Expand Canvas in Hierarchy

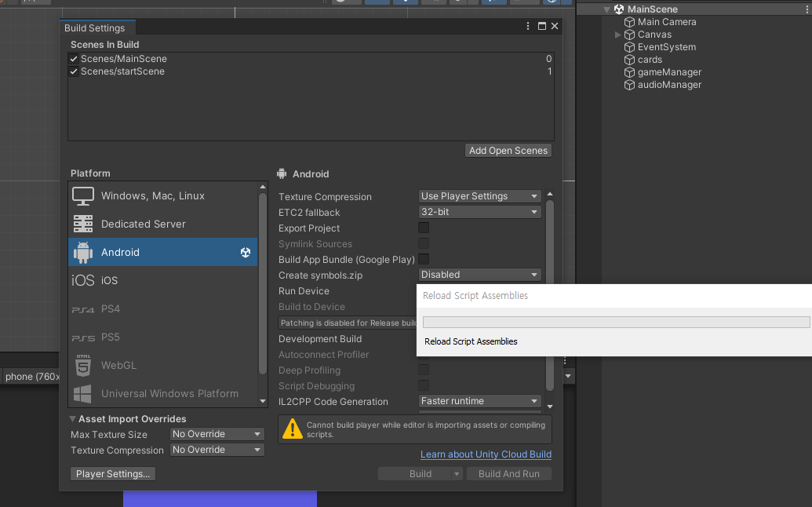click(x=617, y=35)
